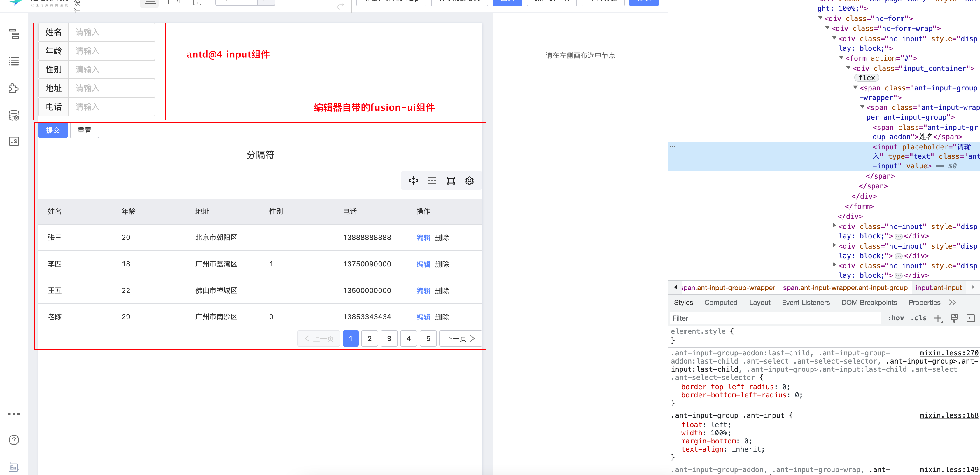Screen dimensions: 980x475
Task: Select page 3 in the table pagination
Action: pos(389,338)
